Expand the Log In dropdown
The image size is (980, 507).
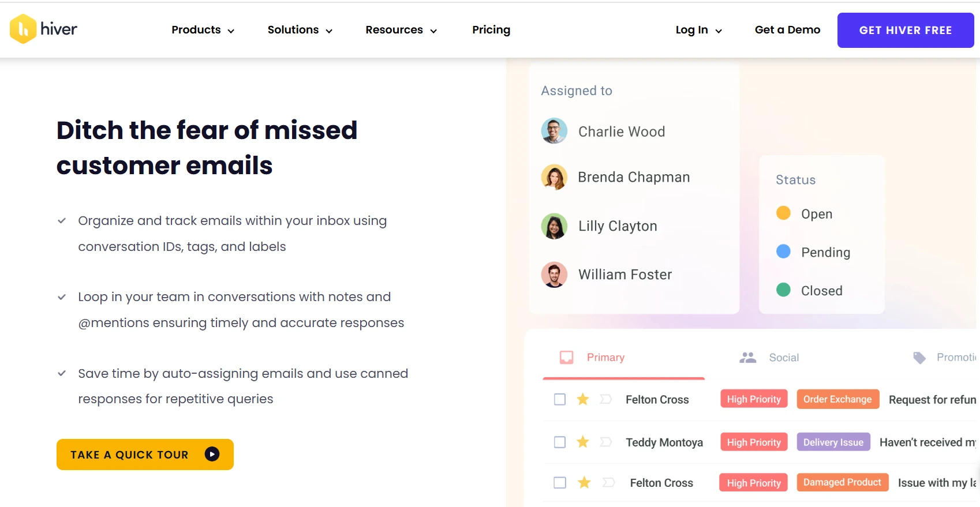(x=698, y=30)
